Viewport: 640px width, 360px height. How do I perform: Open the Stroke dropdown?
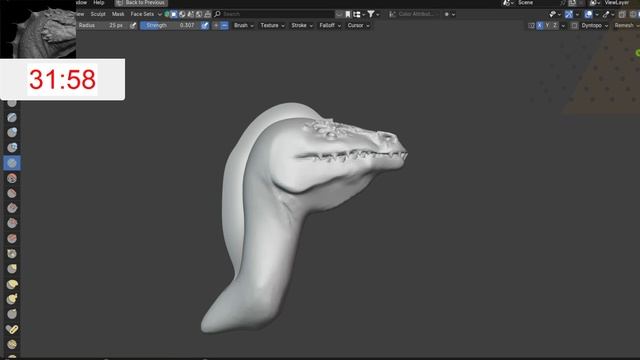pyautogui.click(x=302, y=25)
